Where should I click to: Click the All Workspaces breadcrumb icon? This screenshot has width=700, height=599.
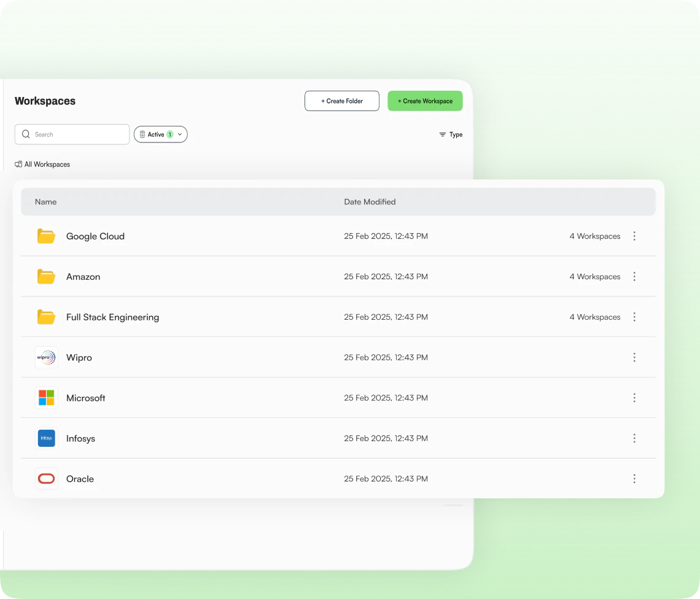click(18, 164)
